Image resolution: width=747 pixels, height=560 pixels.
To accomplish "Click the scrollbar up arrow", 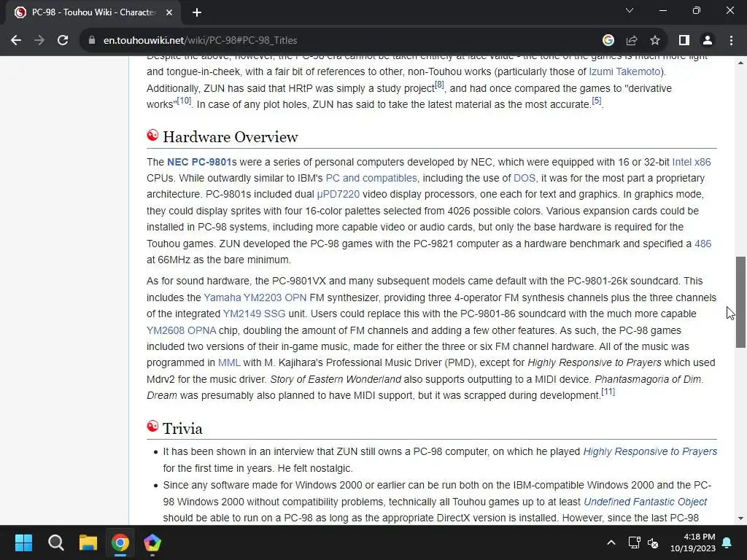I will (741, 63).
